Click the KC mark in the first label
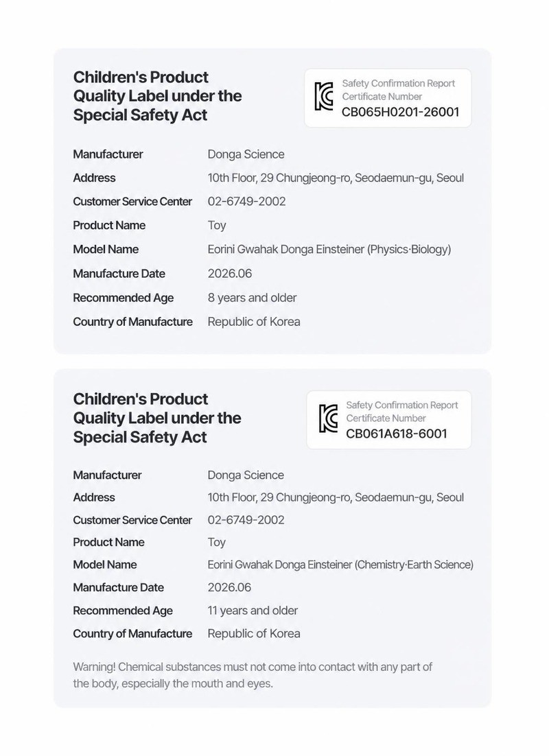This screenshot has height=756, width=549. coord(324,97)
